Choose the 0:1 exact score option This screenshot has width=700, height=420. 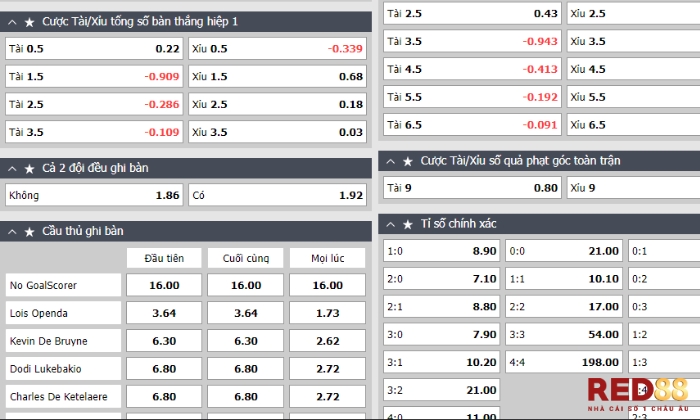tap(664, 251)
